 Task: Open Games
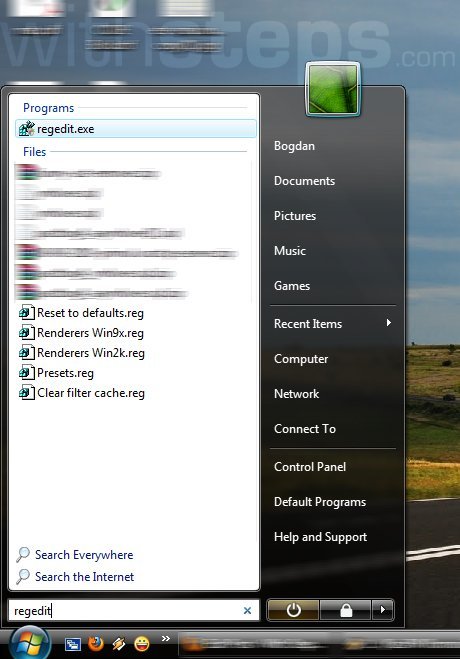coord(292,286)
